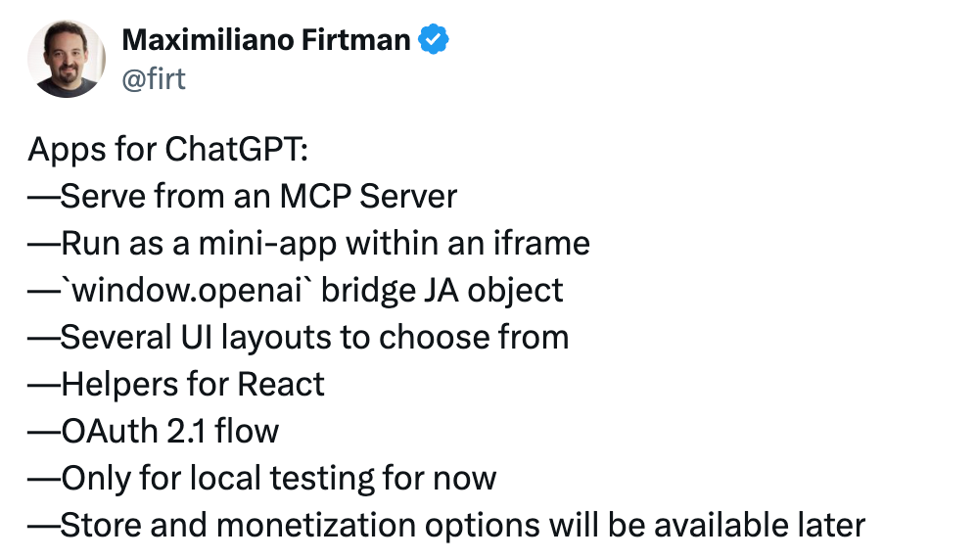Click the word "later" ending the tweet
977x560 pixels.
827,525
